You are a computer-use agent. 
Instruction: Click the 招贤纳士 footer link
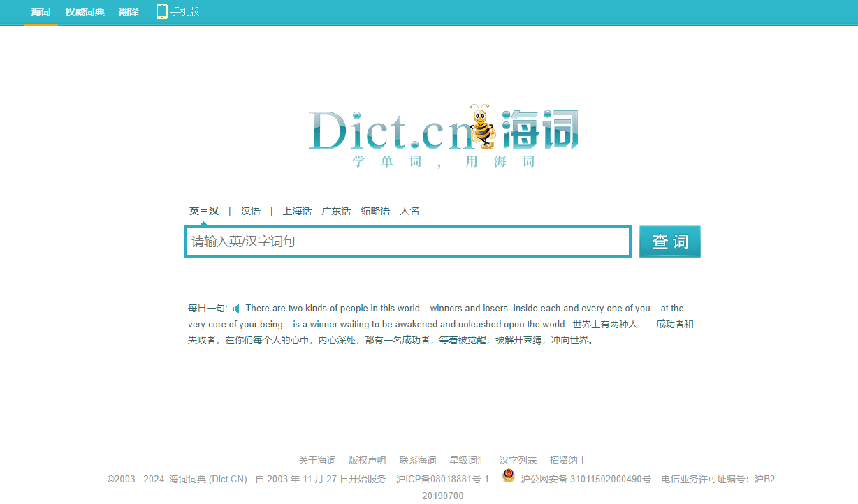click(x=568, y=460)
